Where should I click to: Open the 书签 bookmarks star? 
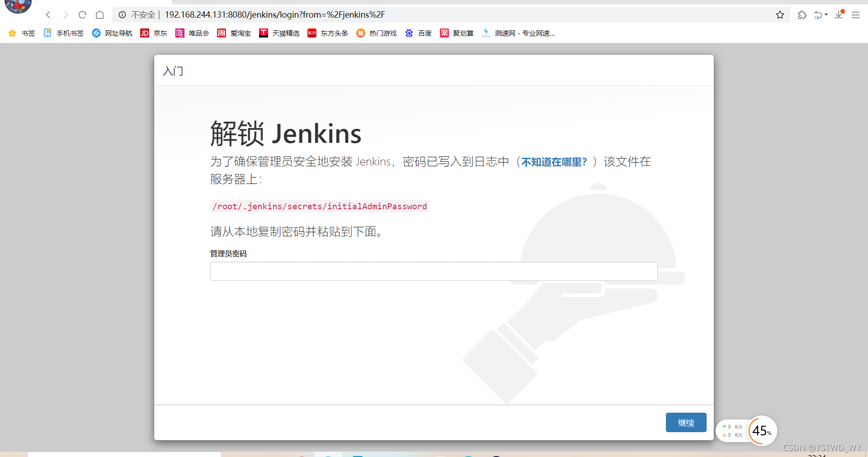[x=21, y=33]
